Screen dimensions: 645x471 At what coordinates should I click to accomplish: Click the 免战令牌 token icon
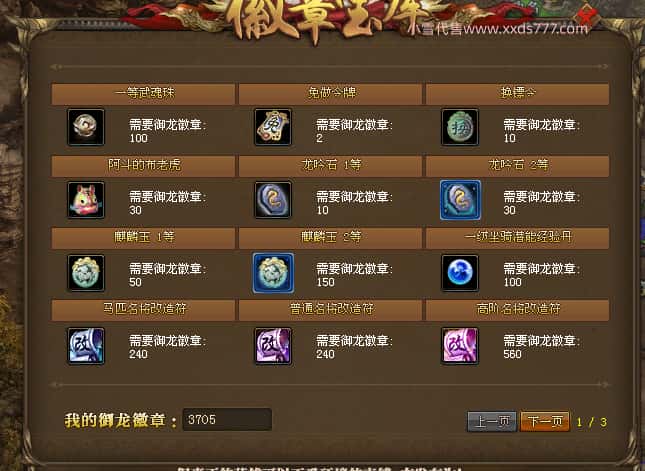coord(273,127)
